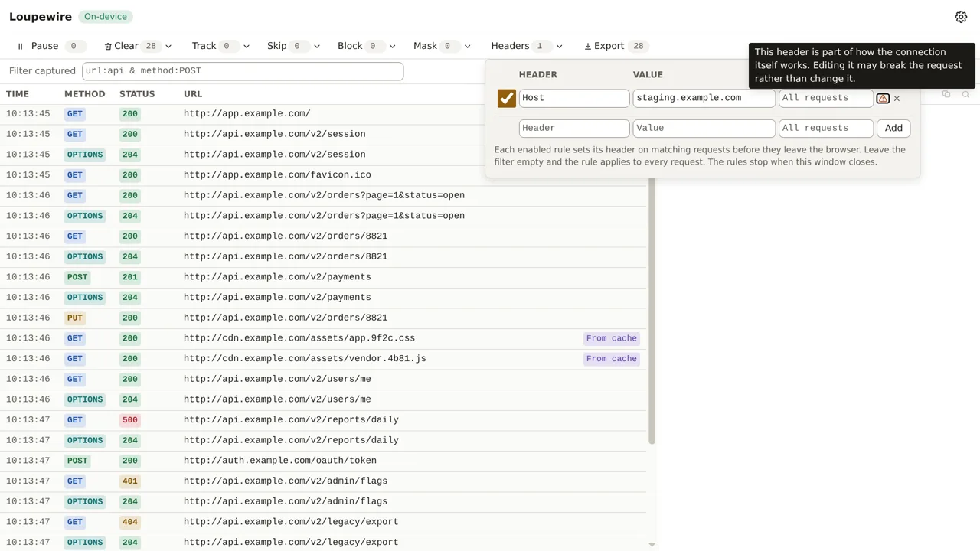Sort by the URL column header
This screenshot has height=551, width=980.
[193, 94]
